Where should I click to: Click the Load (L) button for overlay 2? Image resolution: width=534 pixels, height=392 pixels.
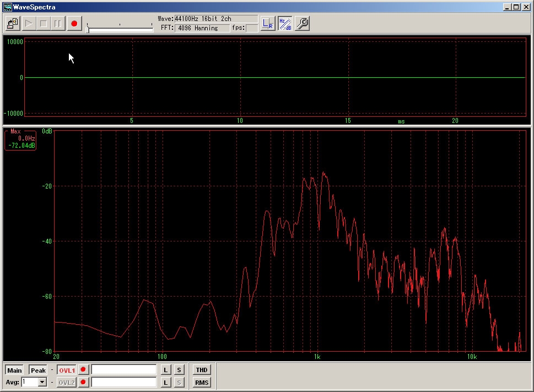tap(166, 382)
